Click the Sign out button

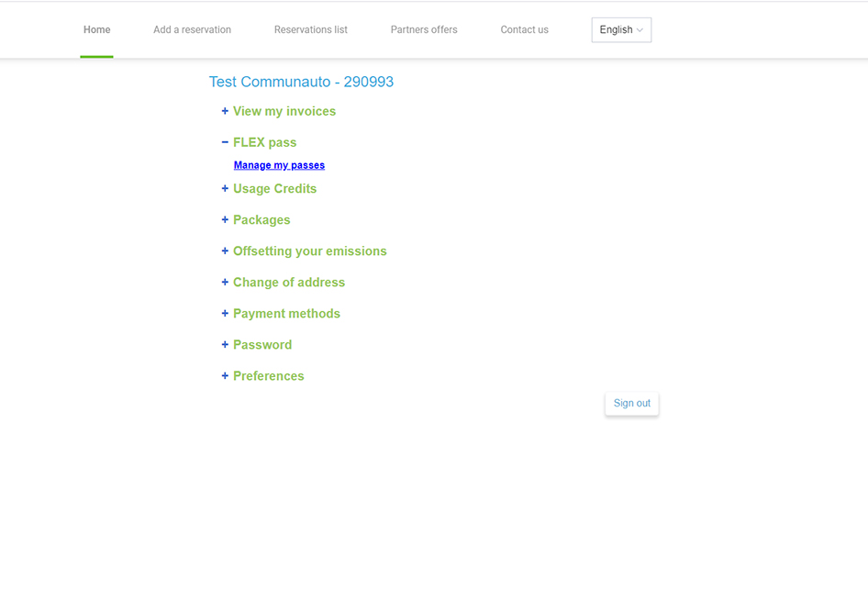point(631,404)
